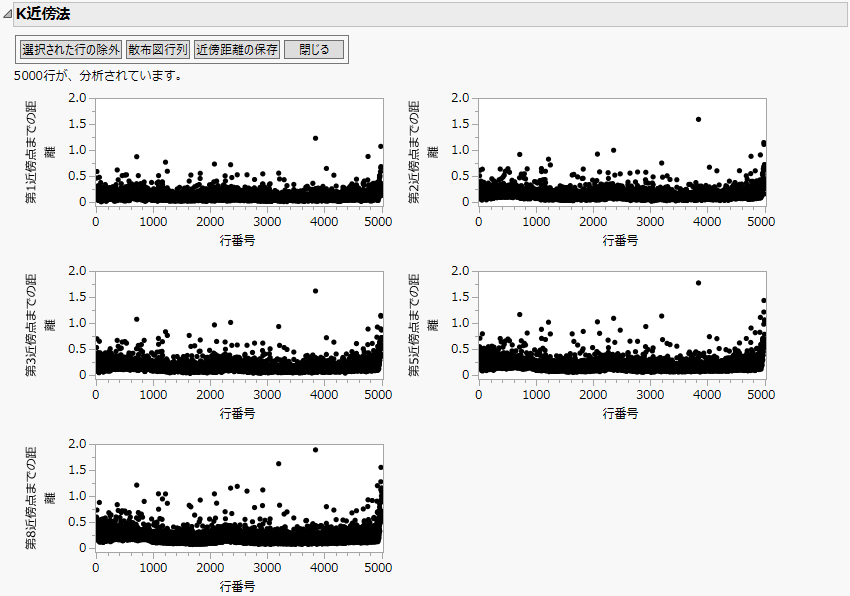Select the tall outlier point in 第1近傍点 plot
The width and height of the screenshot is (850, 596).
tap(318, 140)
